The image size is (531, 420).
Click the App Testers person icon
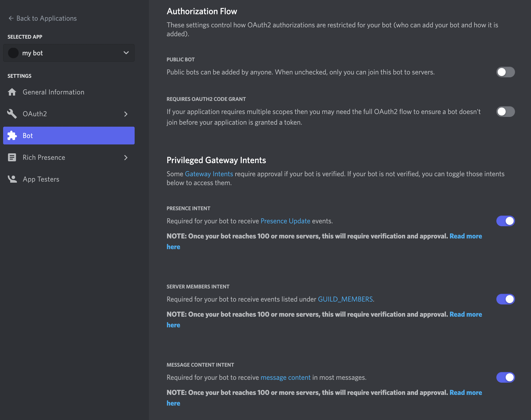(x=12, y=179)
